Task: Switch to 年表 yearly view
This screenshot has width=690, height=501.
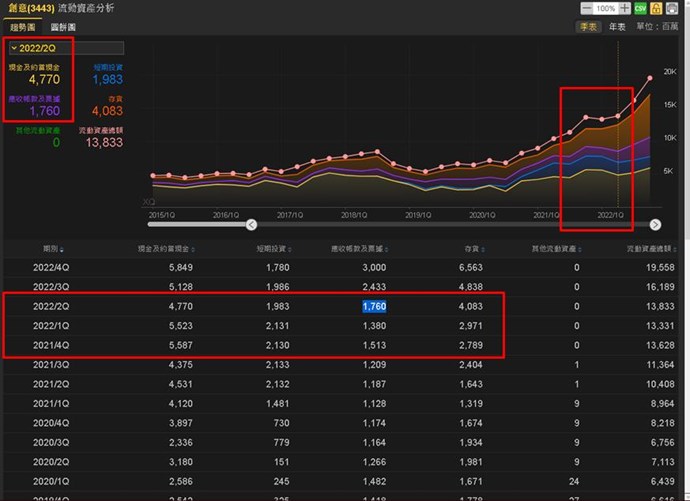Action: pos(618,27)
